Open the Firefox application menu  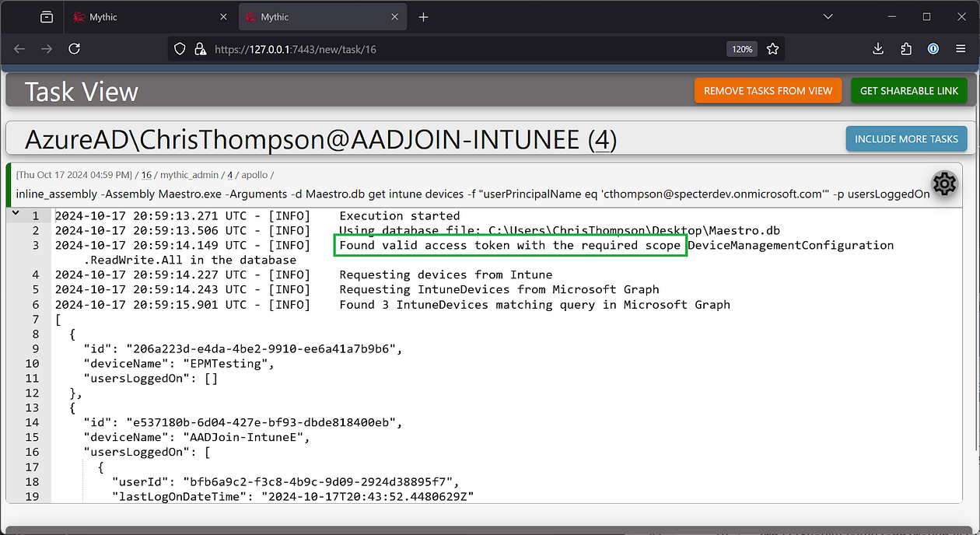(961, 49)
